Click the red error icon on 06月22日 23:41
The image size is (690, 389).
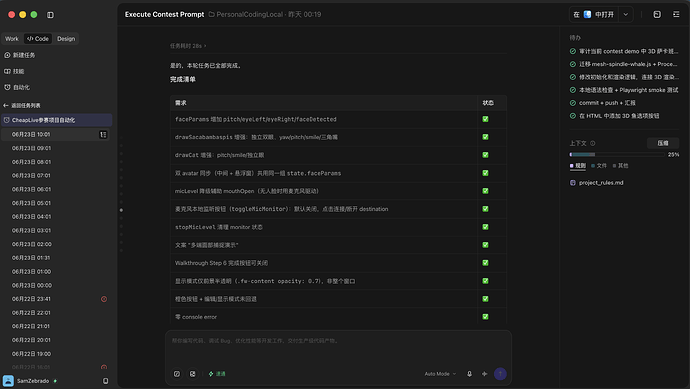point(104,299)
